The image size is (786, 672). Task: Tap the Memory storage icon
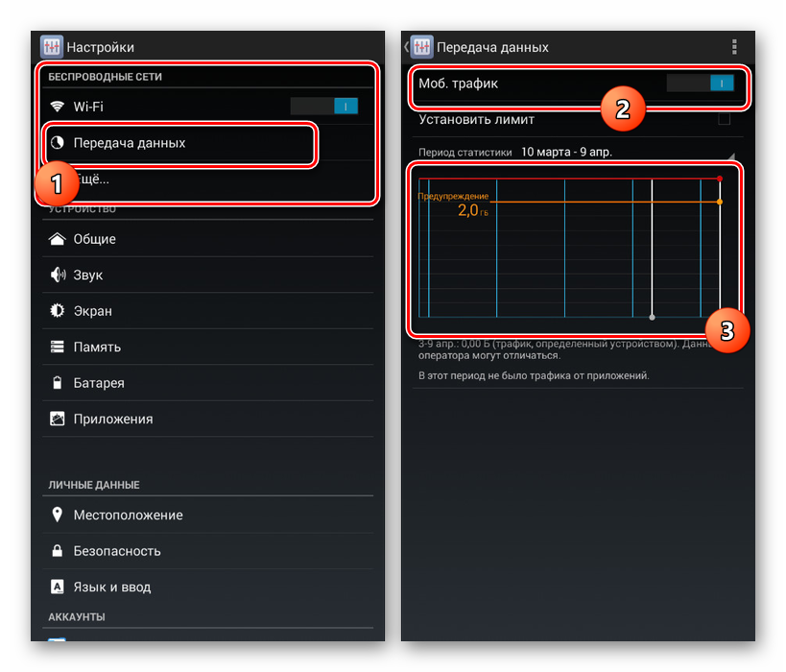57,348
